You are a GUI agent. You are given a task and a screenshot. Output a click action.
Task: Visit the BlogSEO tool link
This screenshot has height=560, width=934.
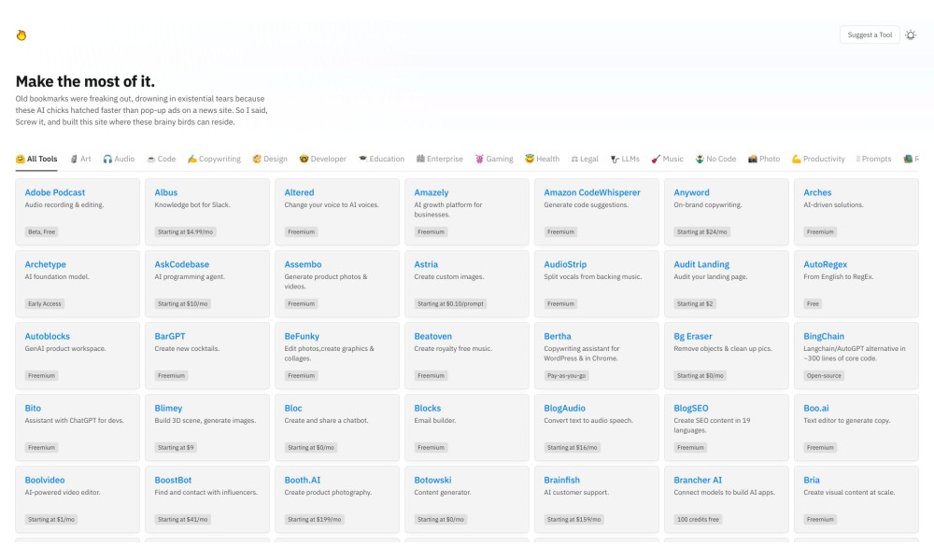tap(691, 408)
